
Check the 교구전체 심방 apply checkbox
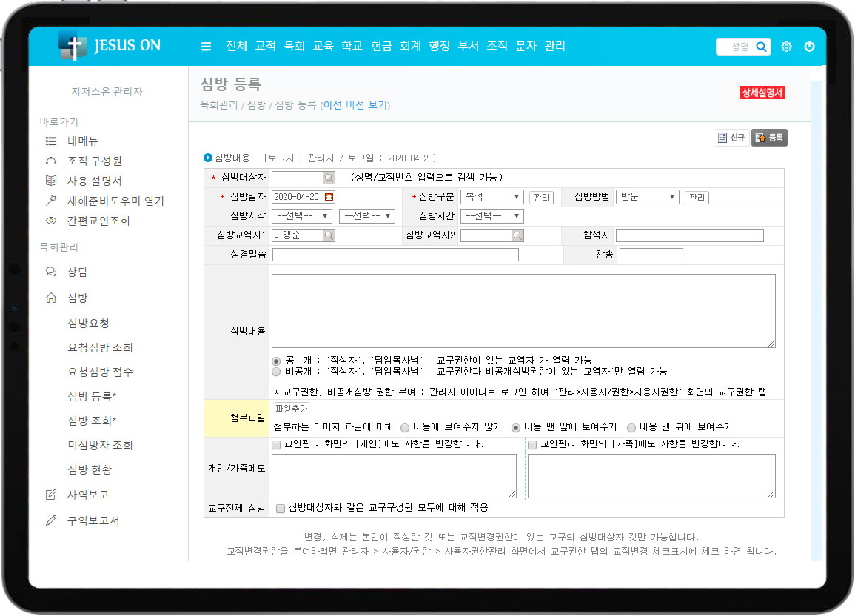[x=281, y=509]
